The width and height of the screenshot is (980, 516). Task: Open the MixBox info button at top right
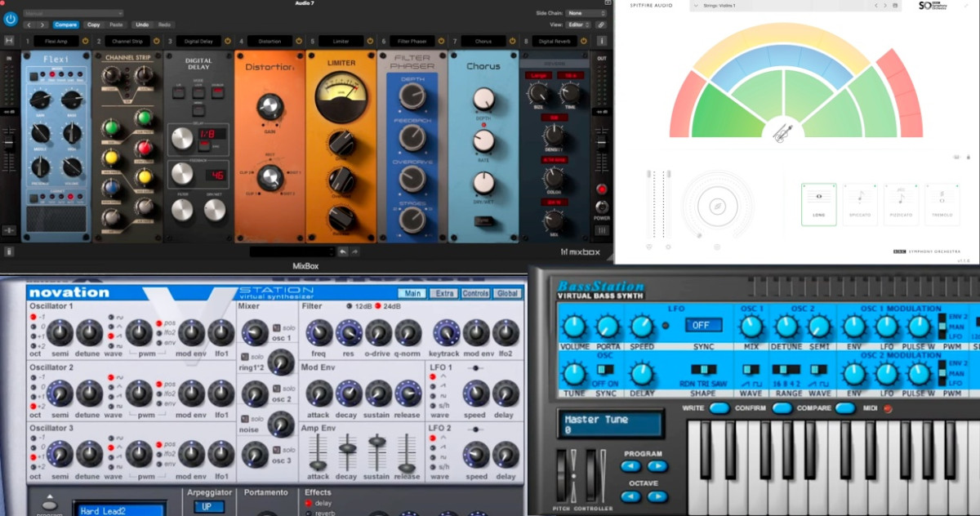point(602,41)
